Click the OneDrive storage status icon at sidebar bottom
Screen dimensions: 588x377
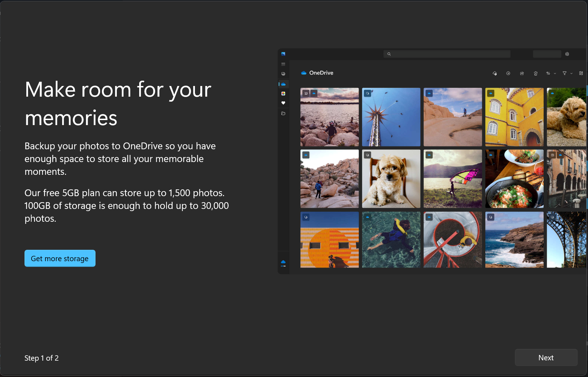tap(283, 263)
